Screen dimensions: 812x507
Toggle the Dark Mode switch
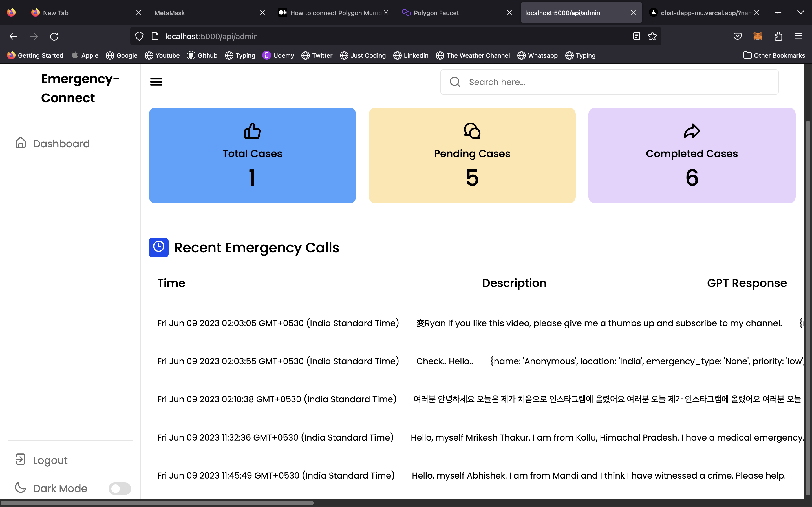120,488
